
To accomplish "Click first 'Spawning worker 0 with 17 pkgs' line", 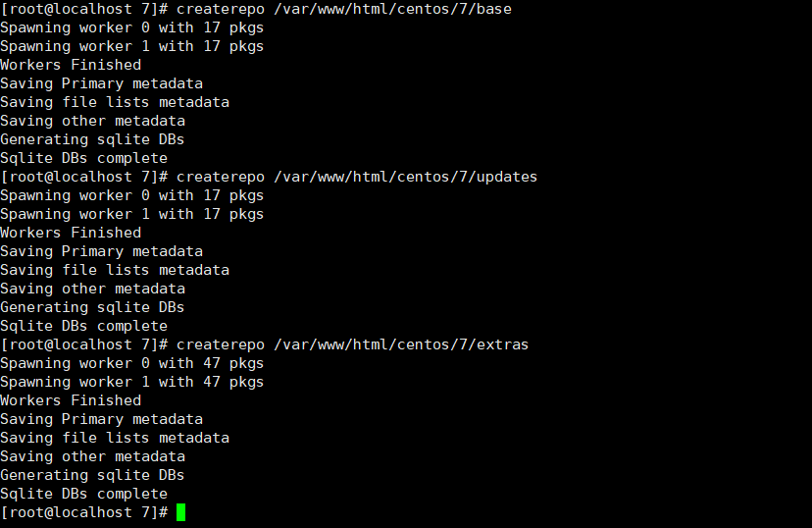I will coord(132,28).
